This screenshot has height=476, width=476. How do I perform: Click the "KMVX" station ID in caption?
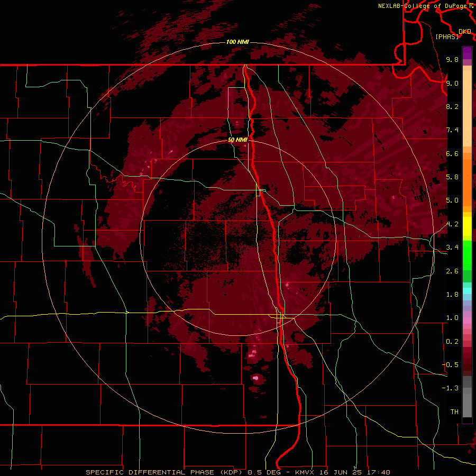click(x=305, y=472)
